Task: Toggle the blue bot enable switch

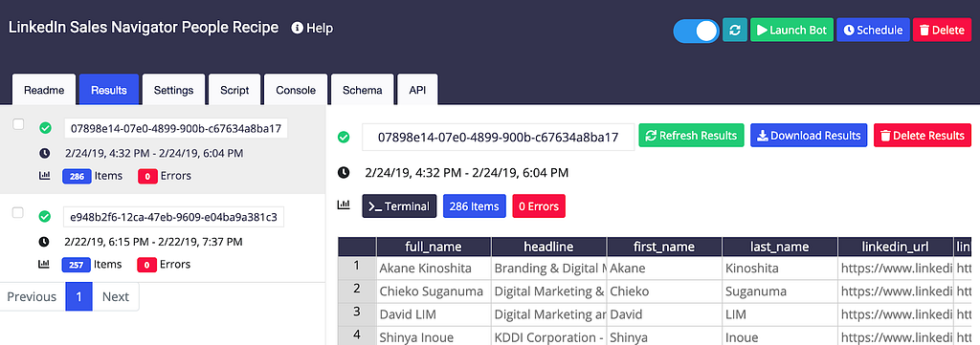Action: [x=697, y=31]
